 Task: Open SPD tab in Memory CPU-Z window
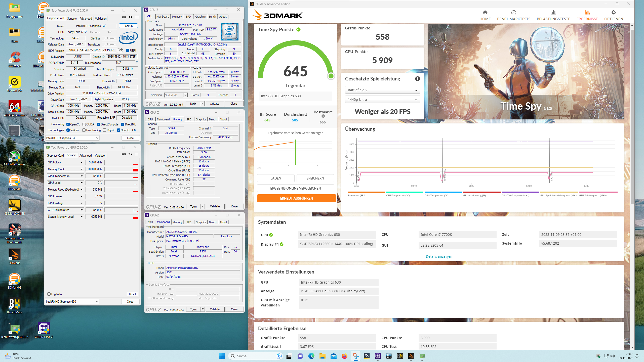point(189,119)
